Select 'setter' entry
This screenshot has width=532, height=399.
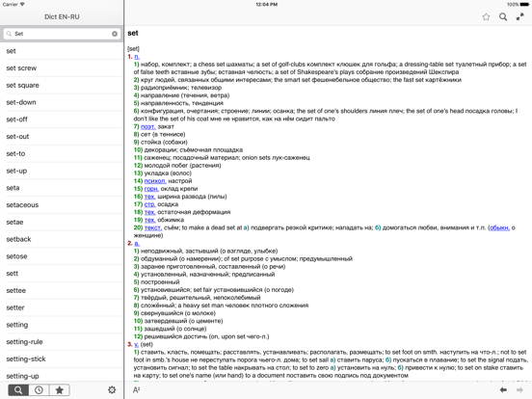tap(62, 307)
